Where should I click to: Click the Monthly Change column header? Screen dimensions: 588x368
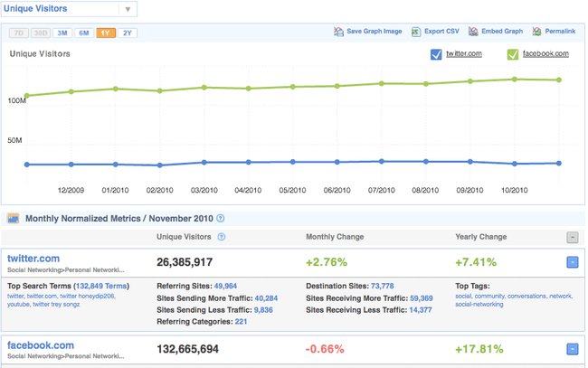335,237
